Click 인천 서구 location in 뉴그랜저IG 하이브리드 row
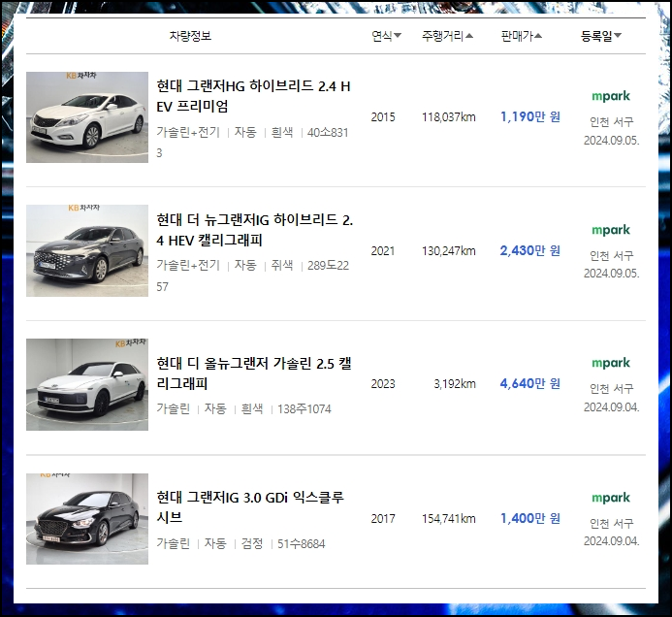The width and height of the screenshot is (672, 617). (612, 256)
